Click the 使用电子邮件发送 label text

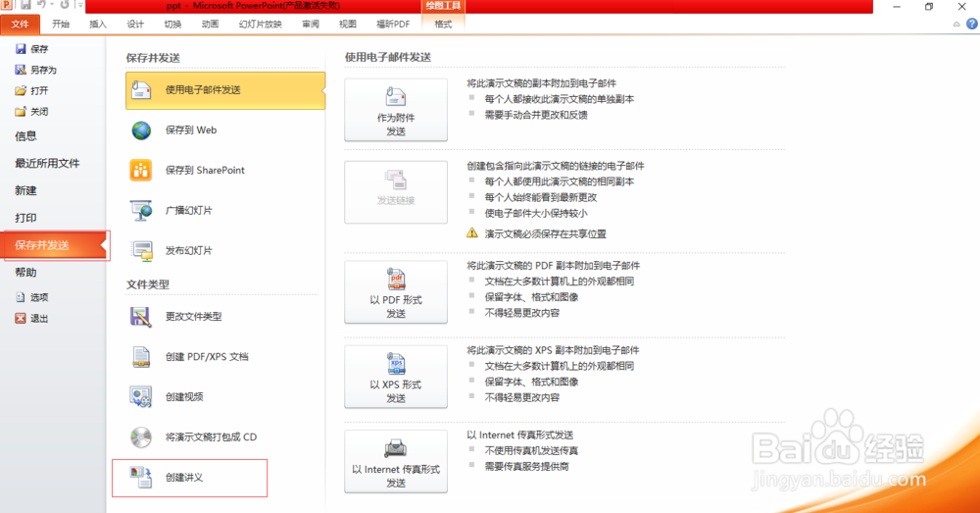[203, 90]
